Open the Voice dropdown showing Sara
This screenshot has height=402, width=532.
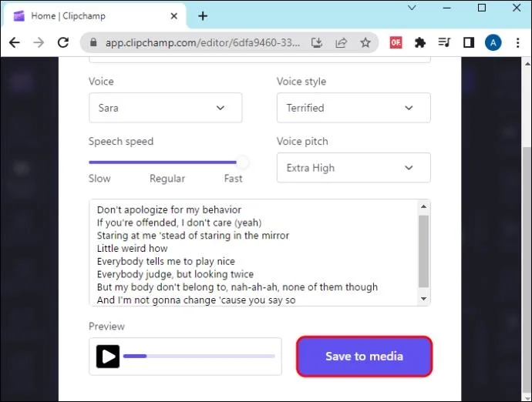(x=165, y=108)
